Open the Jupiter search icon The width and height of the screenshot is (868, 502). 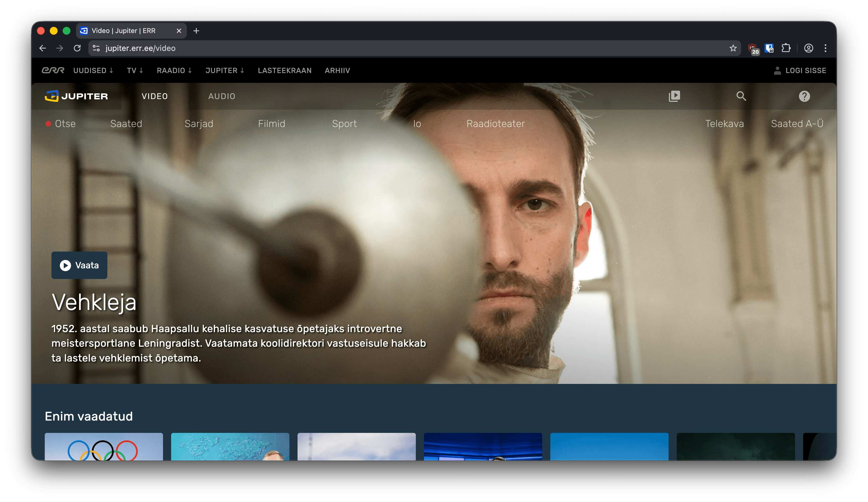point(741,96)
